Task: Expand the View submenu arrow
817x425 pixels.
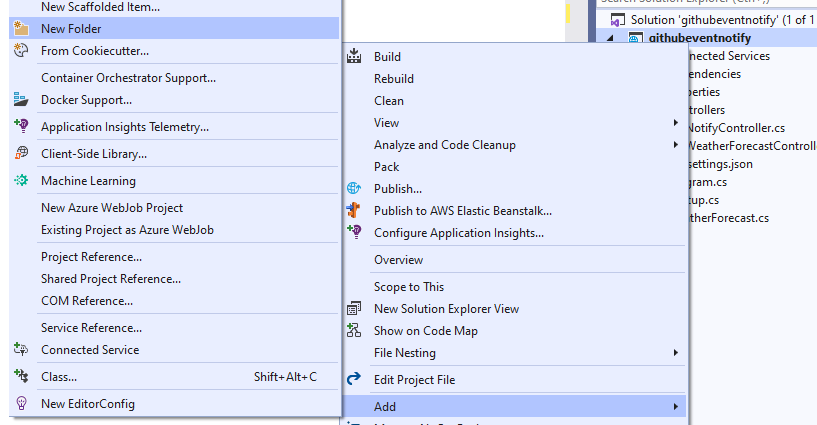Action: 676,122
